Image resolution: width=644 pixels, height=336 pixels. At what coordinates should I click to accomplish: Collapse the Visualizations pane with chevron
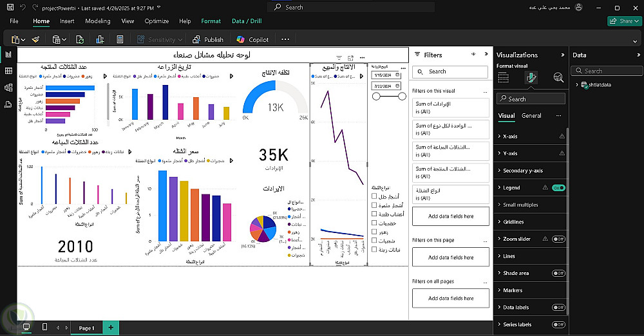(563, 55)
